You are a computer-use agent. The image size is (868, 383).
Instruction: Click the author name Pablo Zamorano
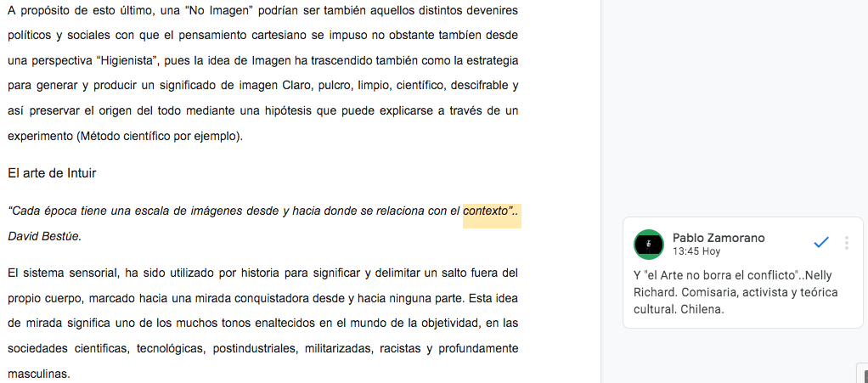click(719, 238)
